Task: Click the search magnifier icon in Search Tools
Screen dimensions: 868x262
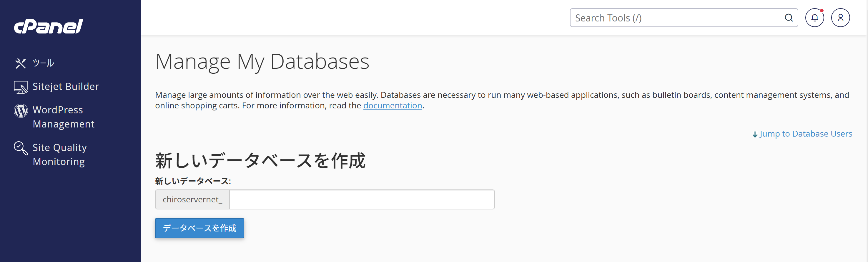Action: pos(789,18)
